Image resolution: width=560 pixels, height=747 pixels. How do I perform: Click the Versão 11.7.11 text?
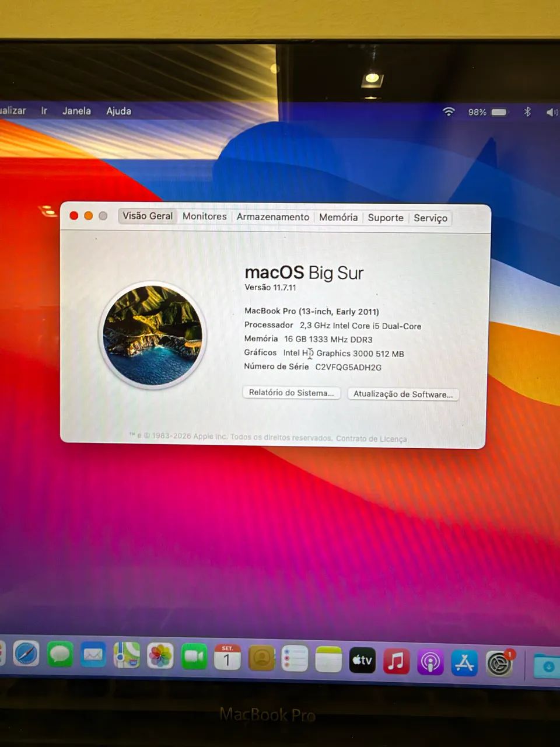coord(270,287)
